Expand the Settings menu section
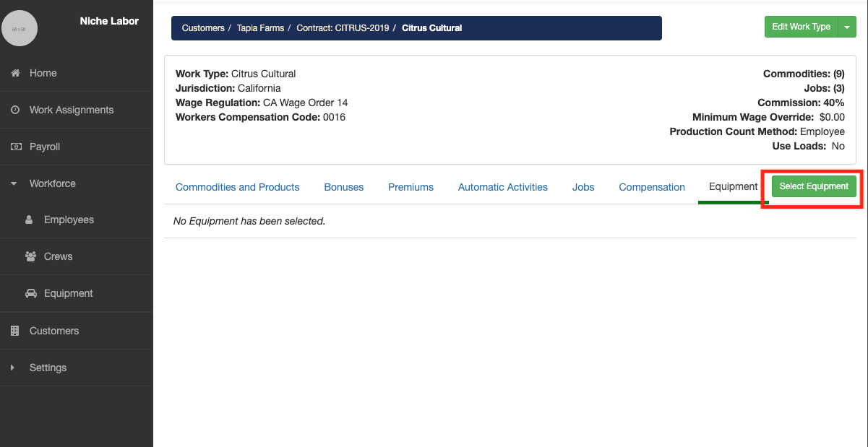 (x=12, y=368)
